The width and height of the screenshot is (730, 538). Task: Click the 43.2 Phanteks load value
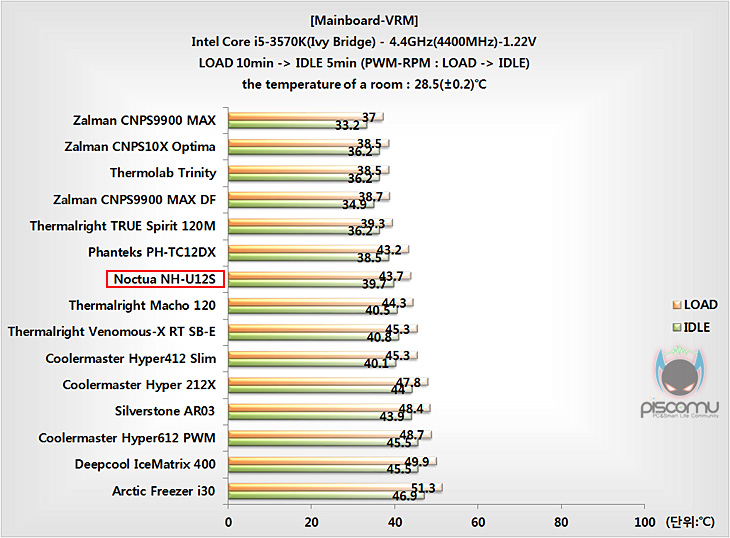pyautogui.click(x=389, y=250)
